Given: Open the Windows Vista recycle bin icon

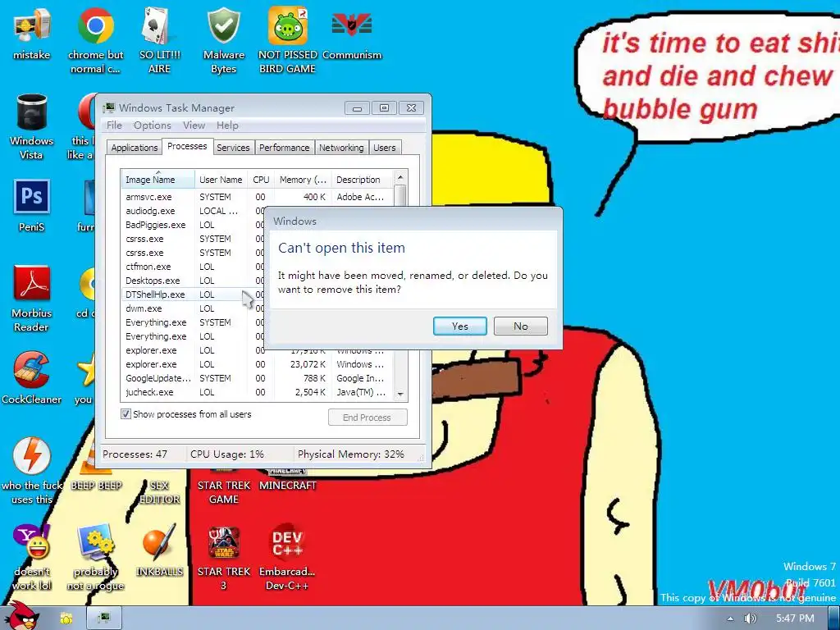Looking at the screenshot, I should pyautogui.click(x=32, y=126).
